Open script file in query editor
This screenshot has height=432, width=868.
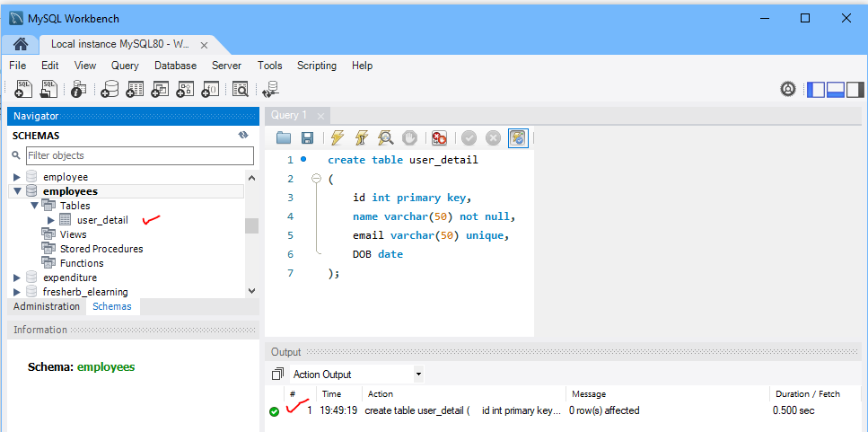point(284,137)
